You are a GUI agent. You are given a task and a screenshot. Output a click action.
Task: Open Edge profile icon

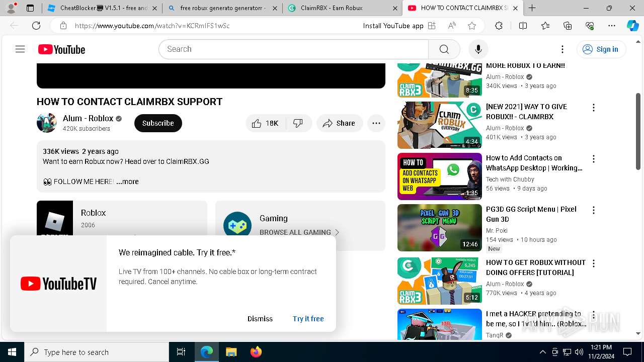(12, 8)
